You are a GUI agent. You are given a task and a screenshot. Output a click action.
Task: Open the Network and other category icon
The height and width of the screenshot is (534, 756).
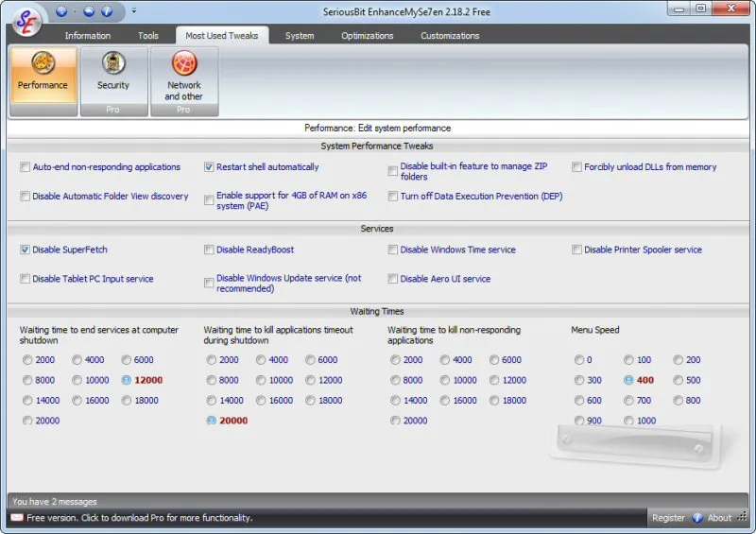[184, 77]
